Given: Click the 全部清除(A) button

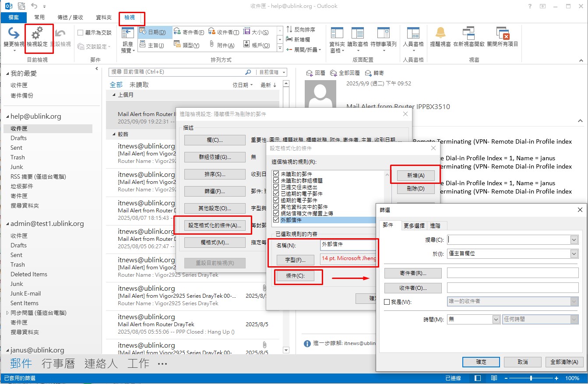Looking at the screenshot, I should point(564,362).
